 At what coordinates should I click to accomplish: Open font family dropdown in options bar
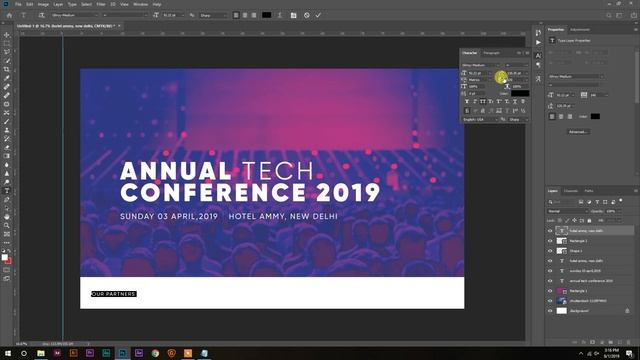75,15
